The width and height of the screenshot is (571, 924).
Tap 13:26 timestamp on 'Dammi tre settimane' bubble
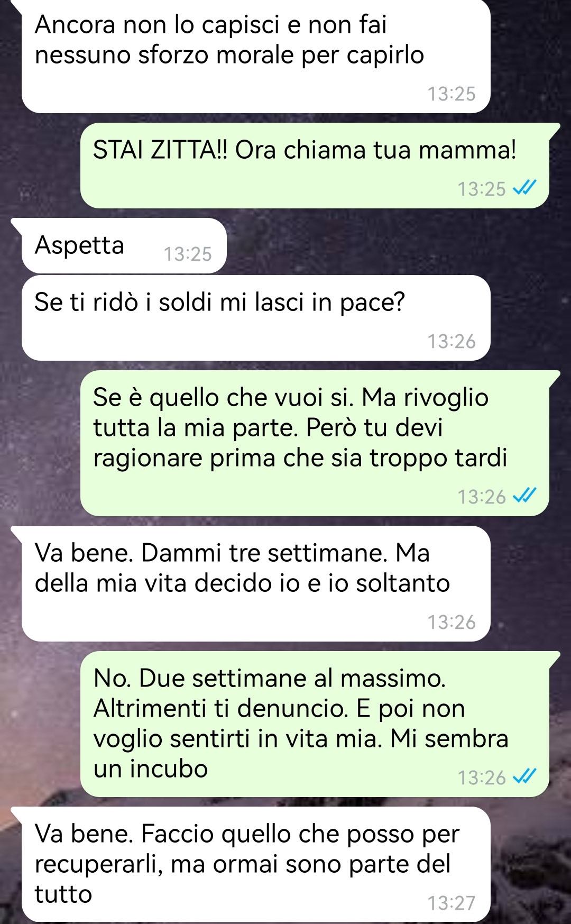(452, 623)
